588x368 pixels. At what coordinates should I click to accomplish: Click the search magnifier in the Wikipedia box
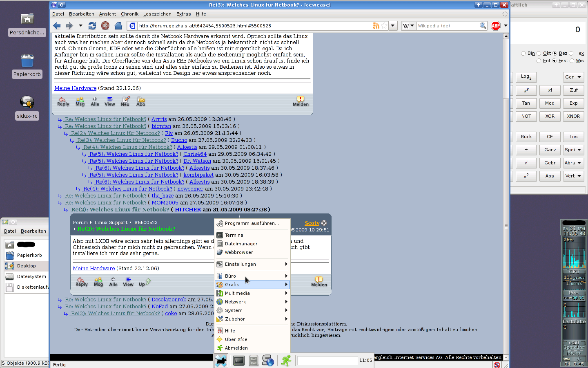(483, 26)
